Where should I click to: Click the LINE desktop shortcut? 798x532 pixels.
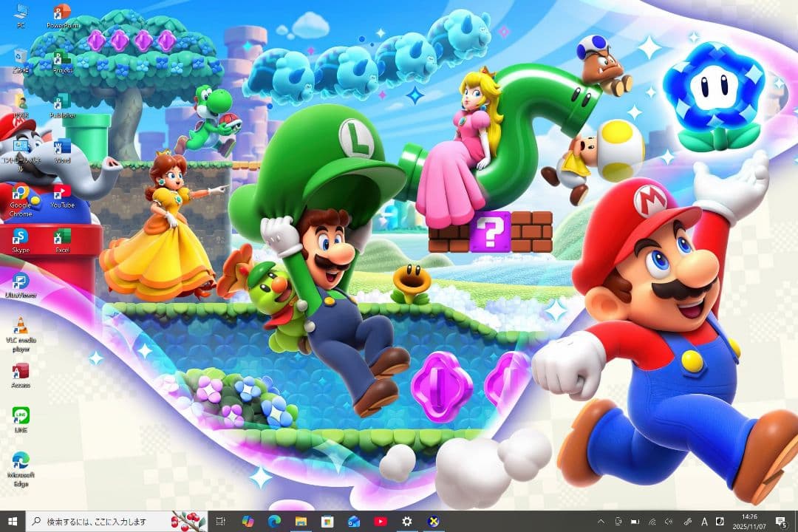[21, 416]
